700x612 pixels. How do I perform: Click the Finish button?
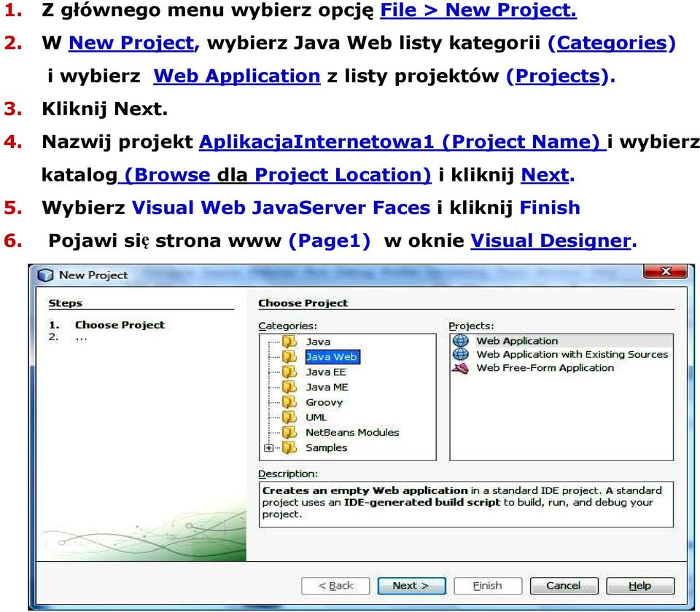[488, 586]
